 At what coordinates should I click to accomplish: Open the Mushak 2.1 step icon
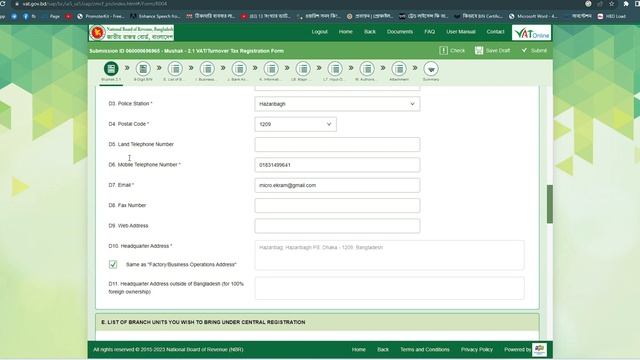(x=111, y=69)
